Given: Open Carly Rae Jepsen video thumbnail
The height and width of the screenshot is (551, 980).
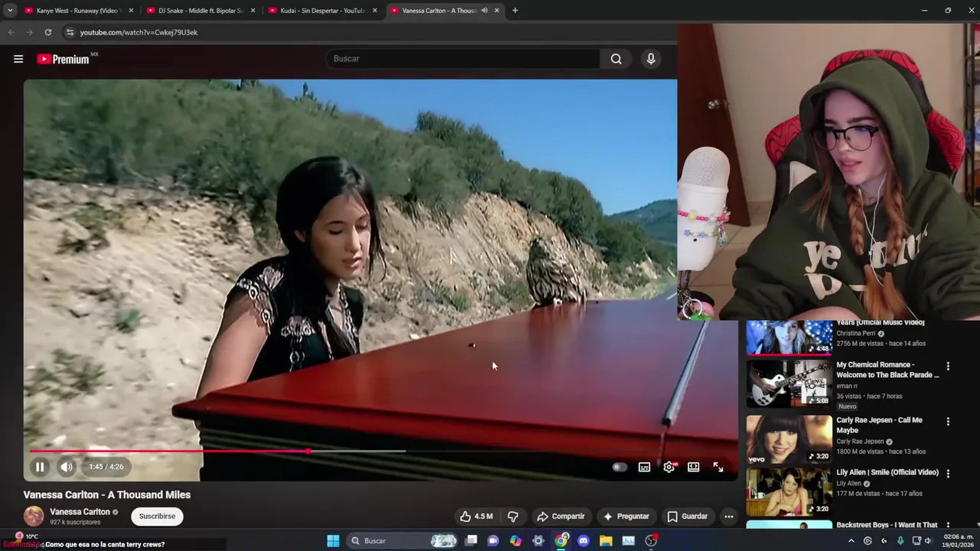Looking at the screenshot, I should click(789, 439).
